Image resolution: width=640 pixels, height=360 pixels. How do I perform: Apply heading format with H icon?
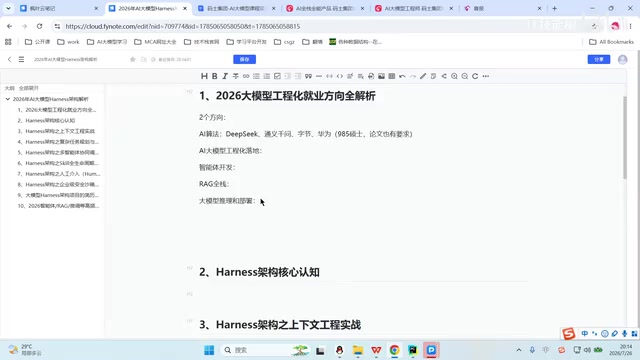(x=204, y=76)
